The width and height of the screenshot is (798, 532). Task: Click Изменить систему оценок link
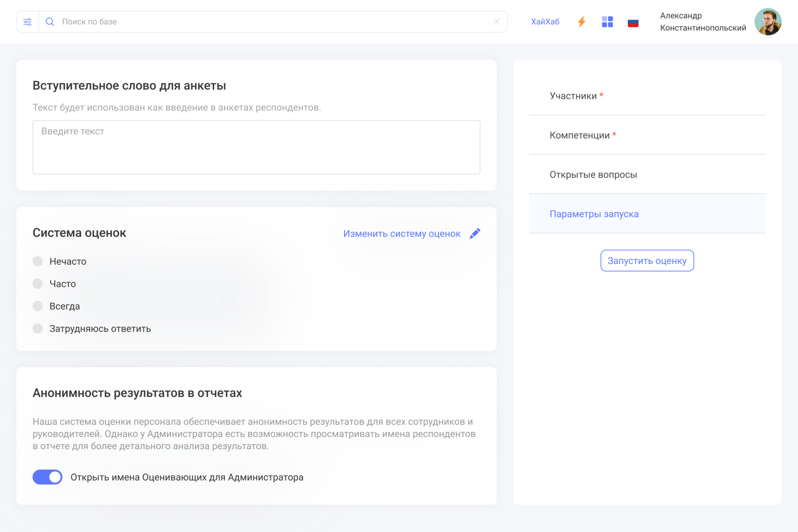[x=402, y=234]
